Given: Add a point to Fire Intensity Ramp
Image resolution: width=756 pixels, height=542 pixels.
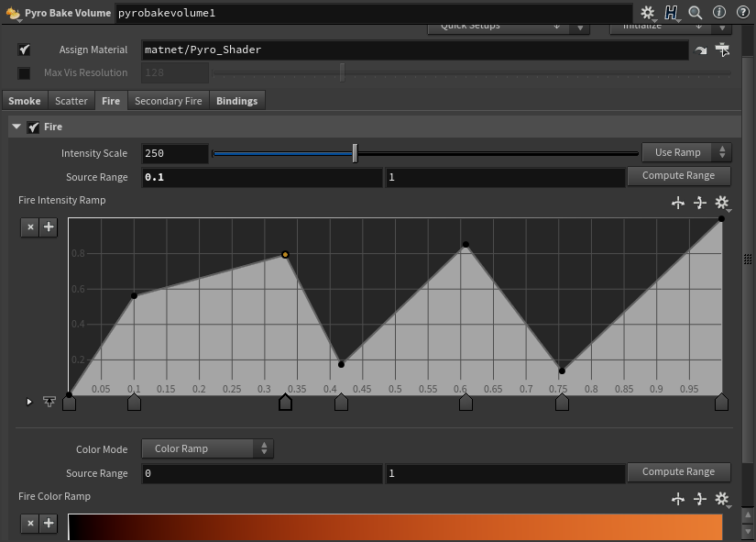Looking at the screenshot, I should click(49, 227).
